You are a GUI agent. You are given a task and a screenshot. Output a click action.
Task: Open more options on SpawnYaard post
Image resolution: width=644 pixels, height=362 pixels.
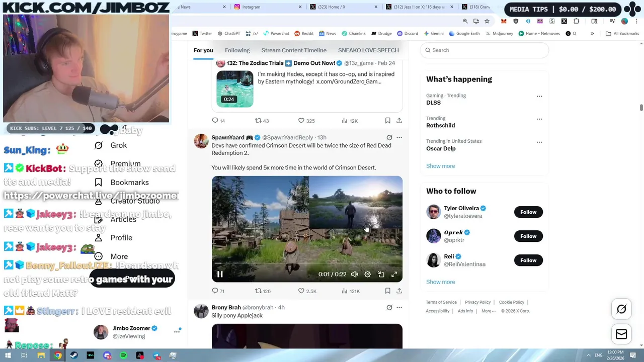[399, 137]
